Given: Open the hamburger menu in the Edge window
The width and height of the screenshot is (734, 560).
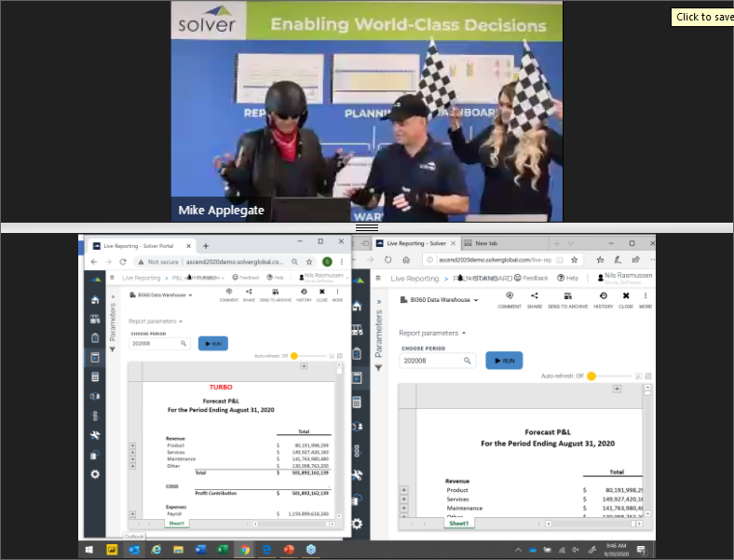Looking at the screenshot, I should [x=378, y=278].
